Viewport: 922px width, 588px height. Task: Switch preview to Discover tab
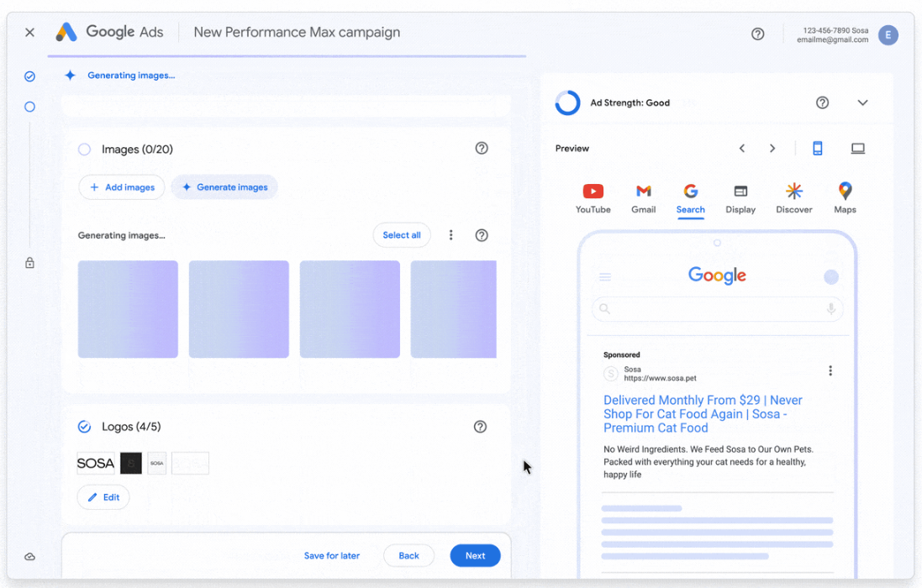[x=793, y=198]
